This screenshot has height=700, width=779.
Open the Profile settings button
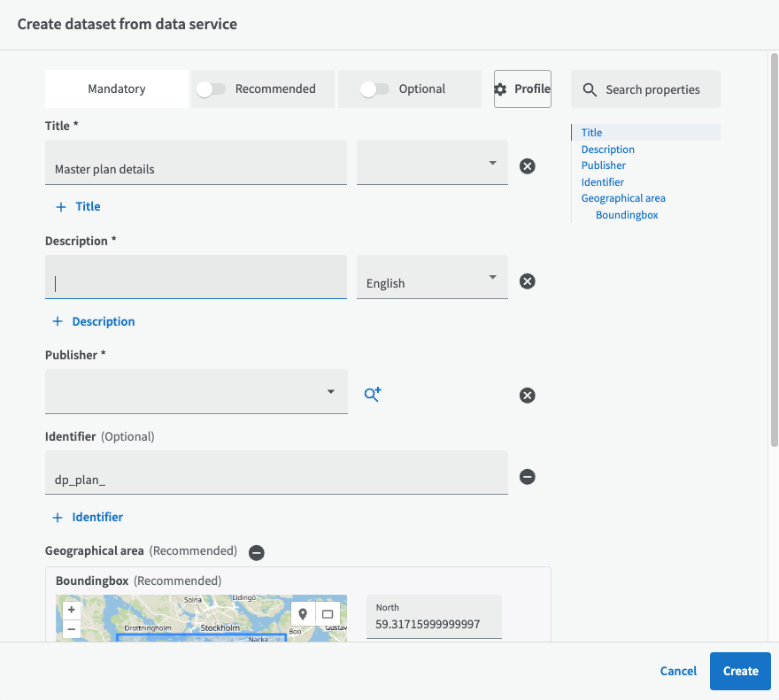click(522, 88)
